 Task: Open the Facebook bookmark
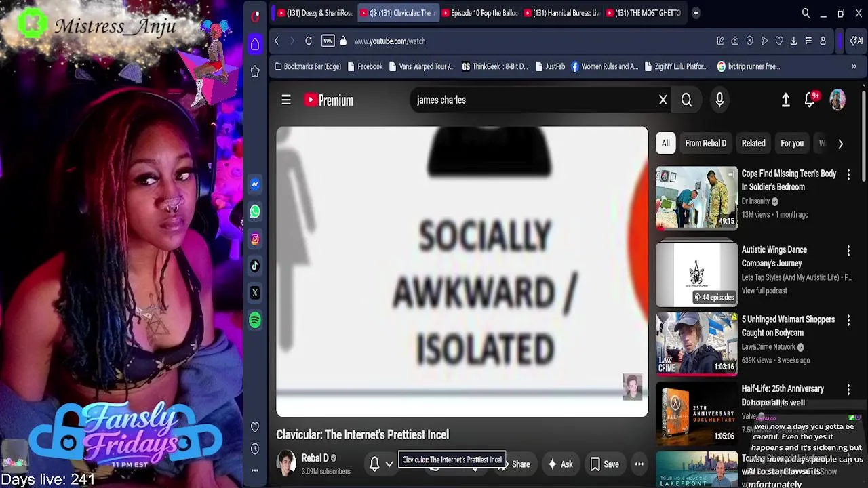365,66
